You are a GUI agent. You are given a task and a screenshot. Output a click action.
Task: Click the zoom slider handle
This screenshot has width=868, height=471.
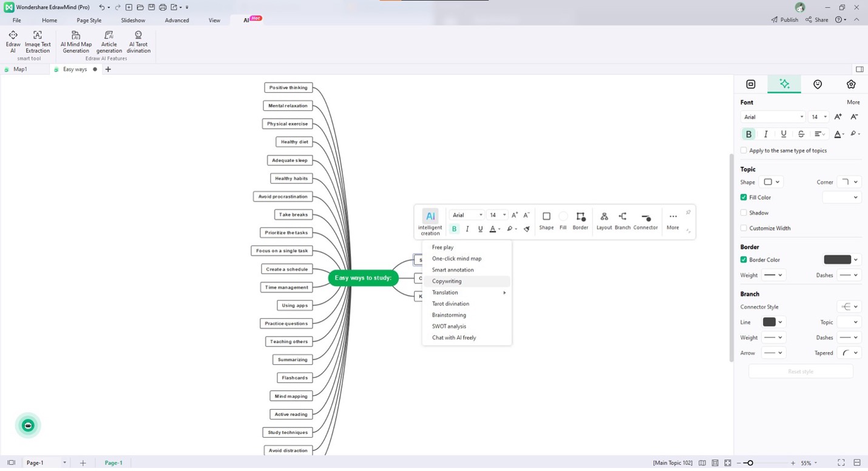[x=750, y=463]
